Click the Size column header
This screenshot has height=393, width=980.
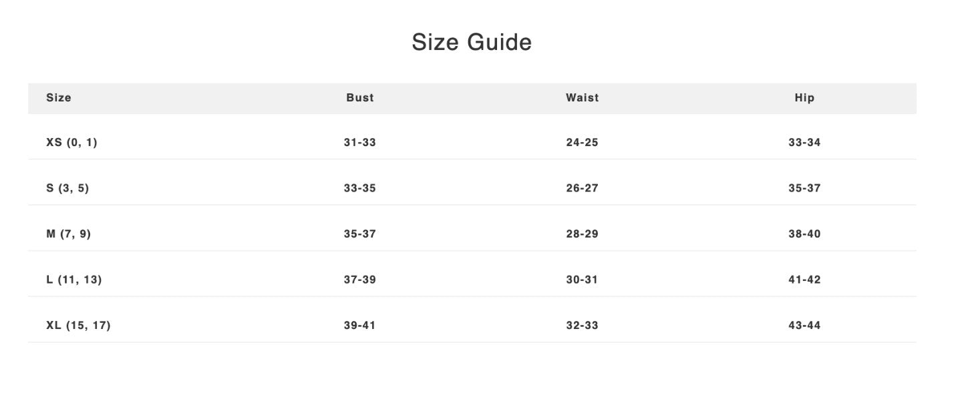pos(59,97)
